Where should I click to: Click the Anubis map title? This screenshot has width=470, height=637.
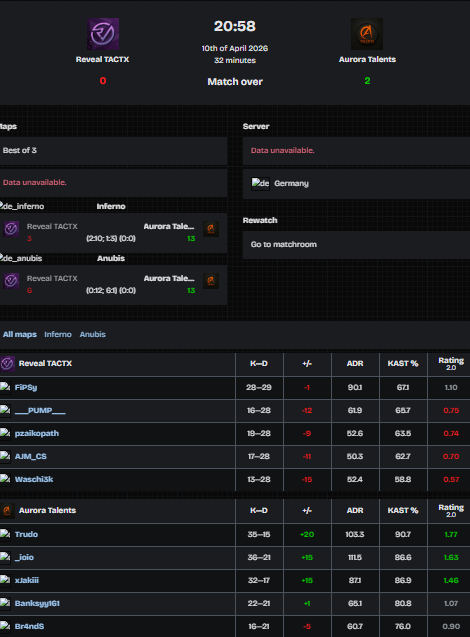tap(111, 258)
